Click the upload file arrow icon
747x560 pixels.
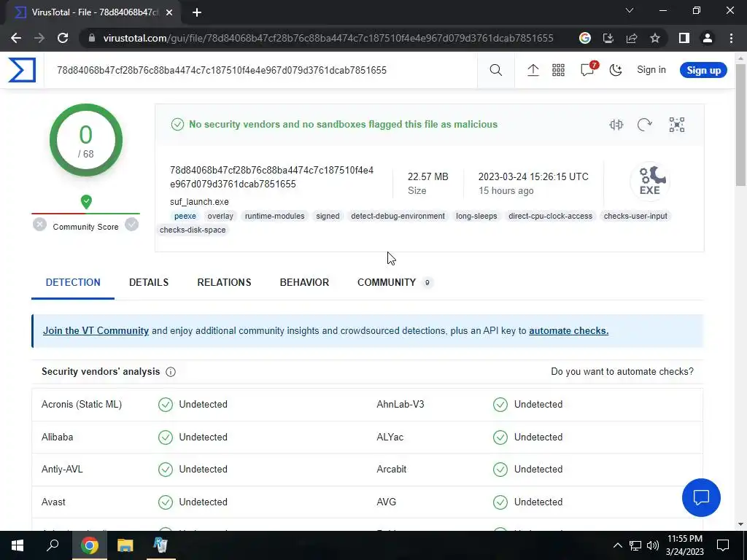click(533, 70)
